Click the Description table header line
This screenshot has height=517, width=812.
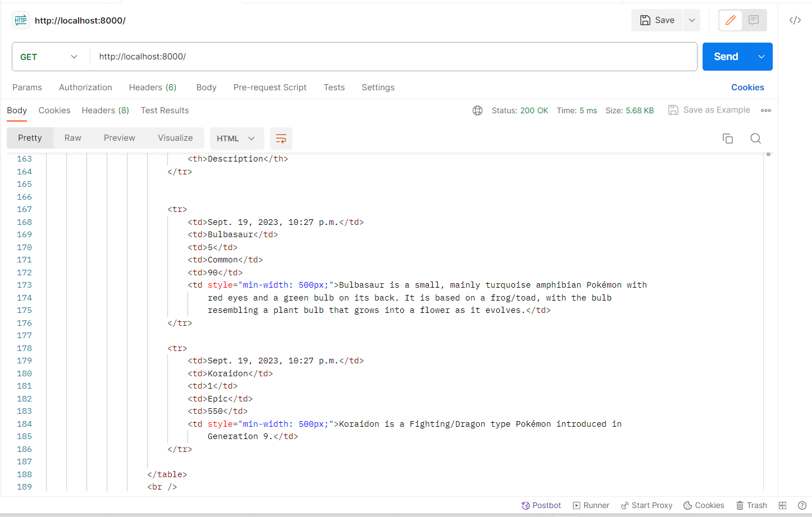[x=238, y=159]
